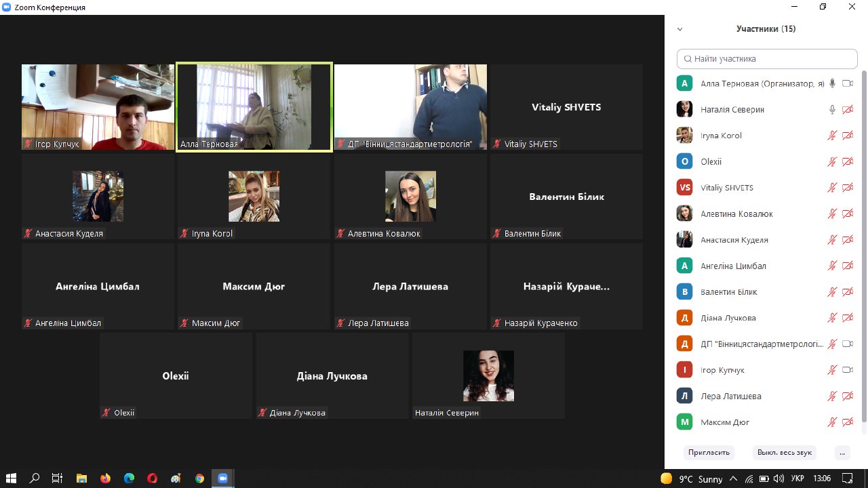Viewport: 868px width, 488px height.
Task: Collapse the Участники panel with the chevron
Action: [679, 29]
